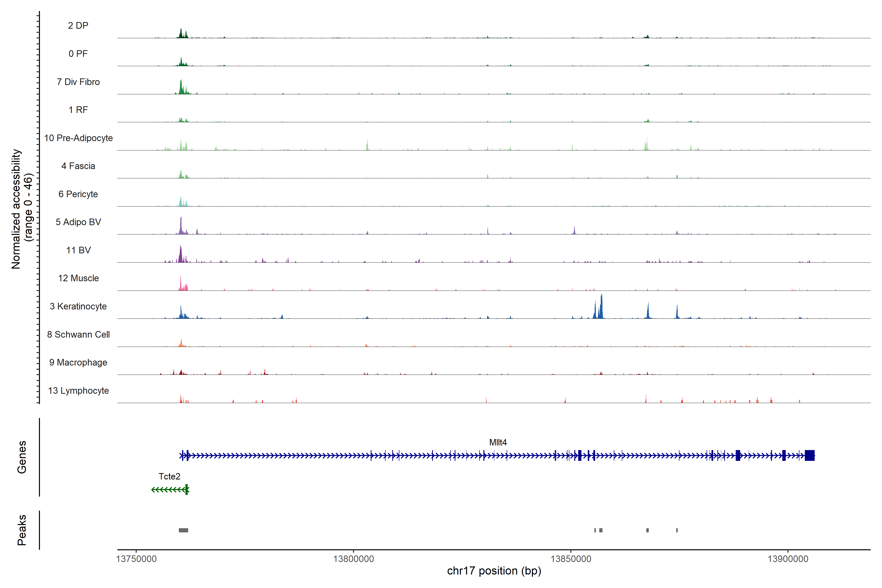Click the Mllt4 gene label
Image resolution: width=882 pixels, height=588 pixels.
(498, 442)
